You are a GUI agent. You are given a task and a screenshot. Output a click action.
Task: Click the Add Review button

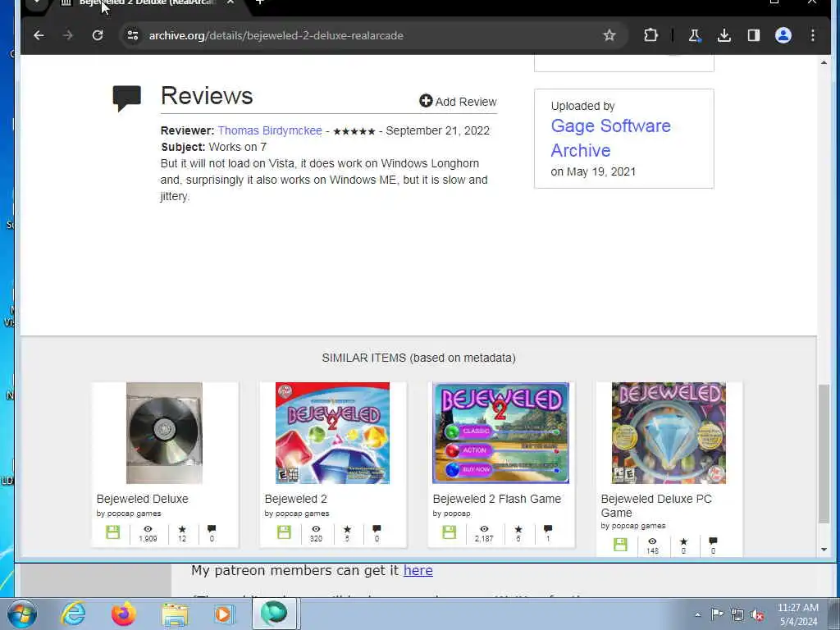(x=458, y=101)
